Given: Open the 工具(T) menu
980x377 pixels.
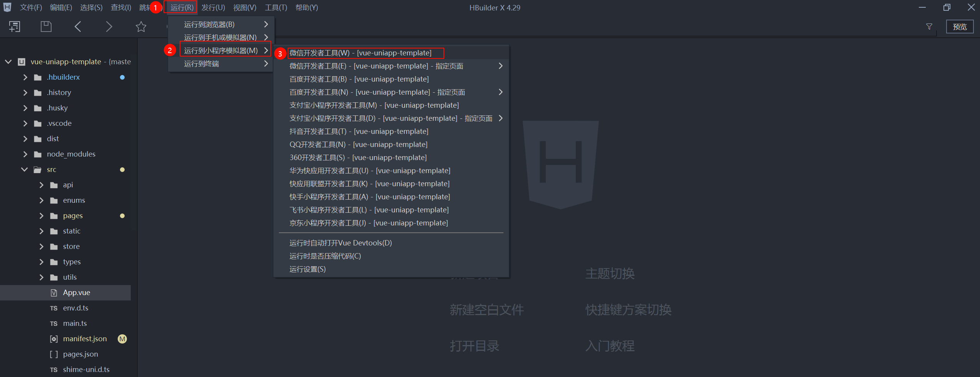Looking at the screenshot, I should [276, 8].
